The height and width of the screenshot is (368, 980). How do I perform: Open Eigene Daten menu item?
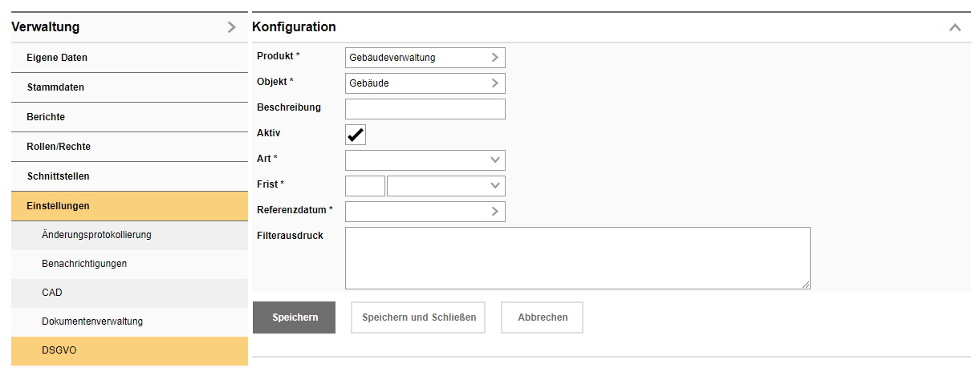(x=57, y=58)
